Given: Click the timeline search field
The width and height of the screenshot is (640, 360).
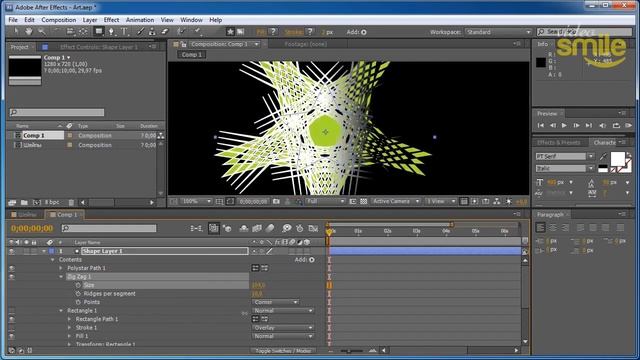Looking at the screenshot, I should click(x=109, y=228).
